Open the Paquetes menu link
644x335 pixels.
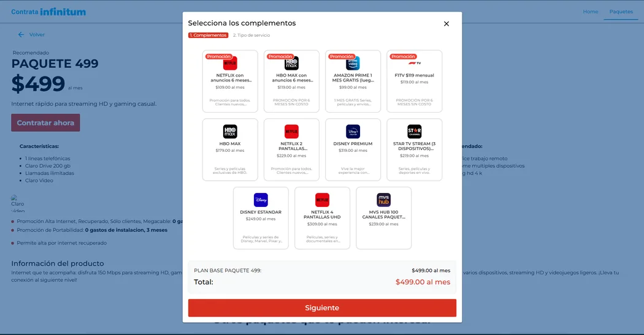click(x=621, y=12)
